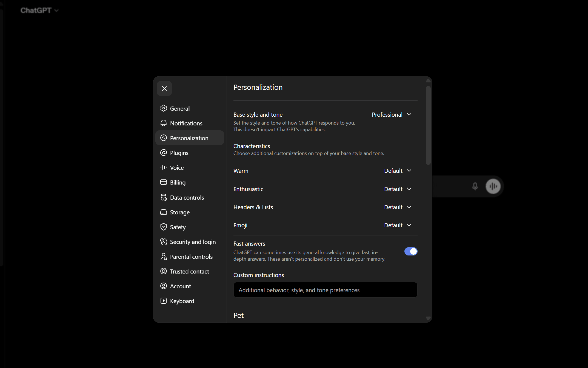Screen dimensions: 588x368
Task: Select the Trusted contact label
Action: (x=190, y=271)
